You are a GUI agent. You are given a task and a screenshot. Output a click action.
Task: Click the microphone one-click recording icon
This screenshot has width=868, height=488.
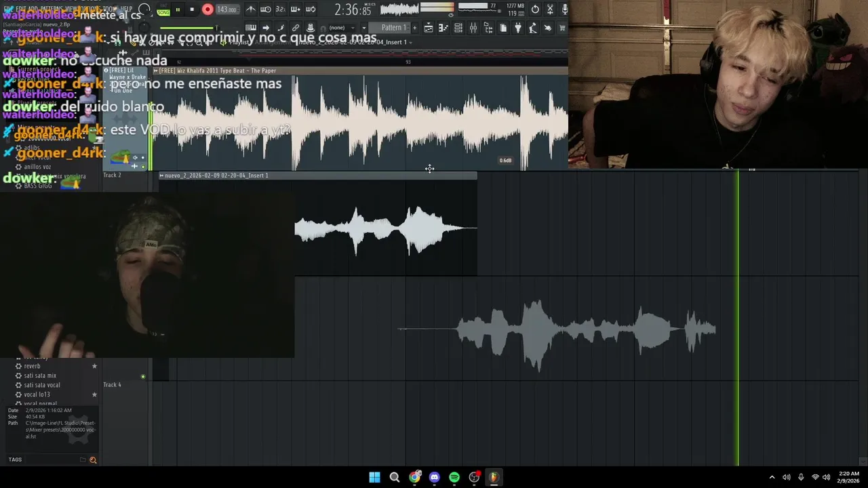tap(564, 9)
